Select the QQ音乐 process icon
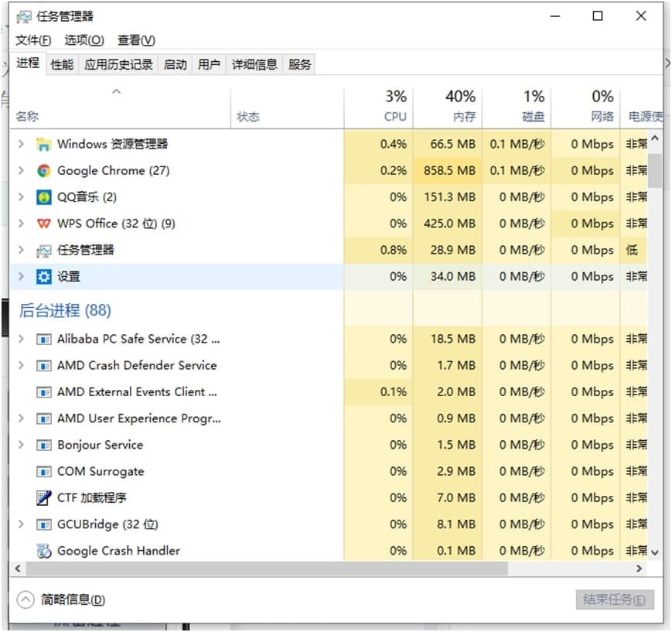This screenshot has height=632, width=672. (44, 197)
